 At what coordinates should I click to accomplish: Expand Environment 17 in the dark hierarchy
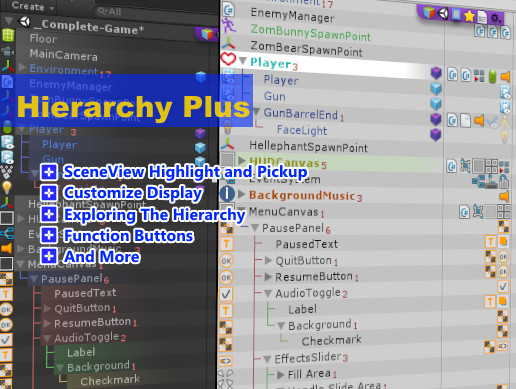pyautogui.click(x=22, y=67)
